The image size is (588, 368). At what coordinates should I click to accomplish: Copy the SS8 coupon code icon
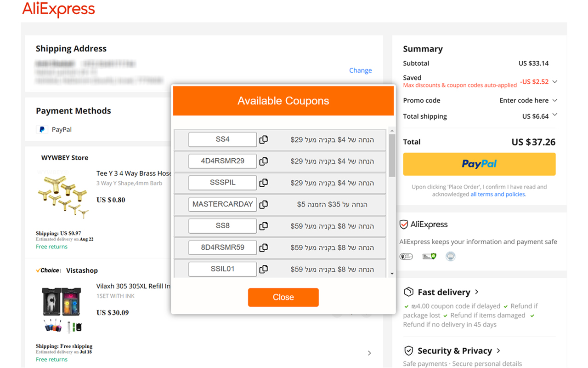(x=264, y=226)
